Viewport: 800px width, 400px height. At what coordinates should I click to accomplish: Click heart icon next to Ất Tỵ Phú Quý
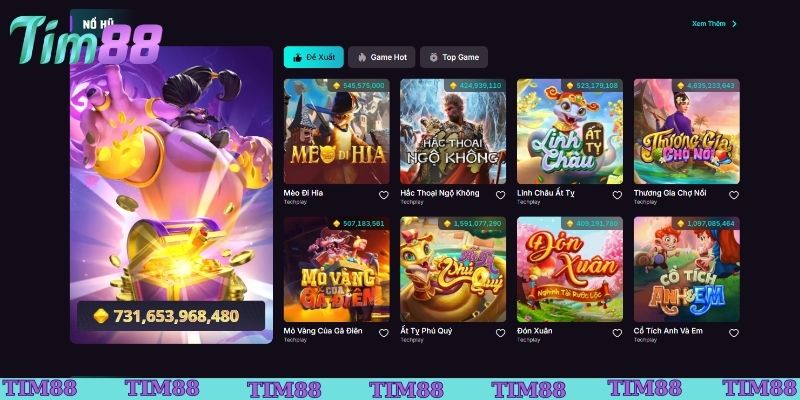click(x=500, y=333)
